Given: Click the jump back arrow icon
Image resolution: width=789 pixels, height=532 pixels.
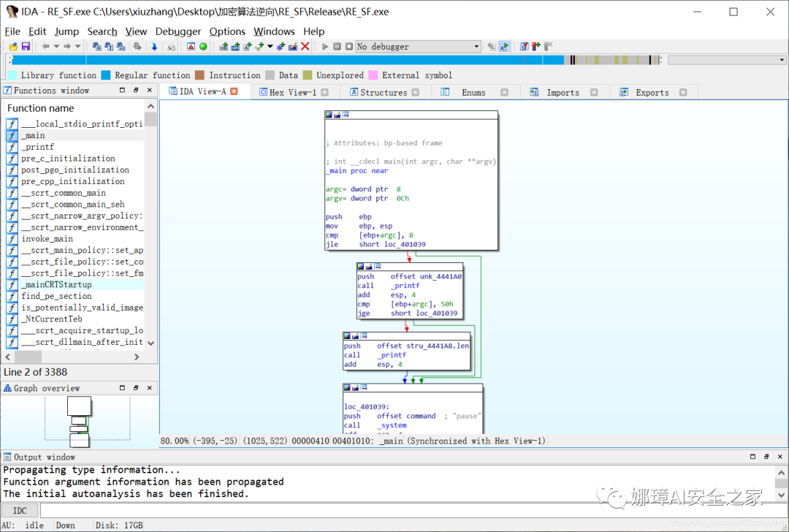Looking at the screenshot, I should coord(45,46).
